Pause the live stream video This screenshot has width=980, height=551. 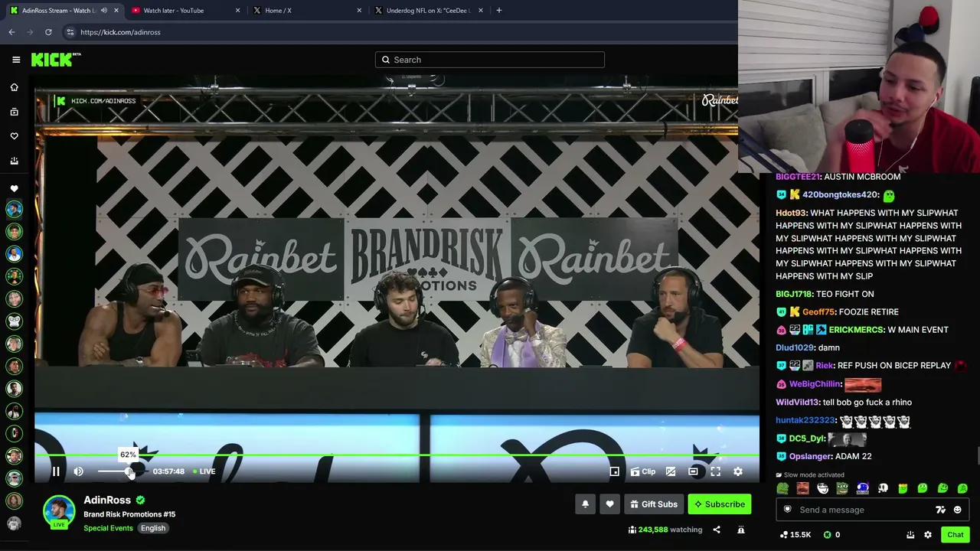pos(56,471)
